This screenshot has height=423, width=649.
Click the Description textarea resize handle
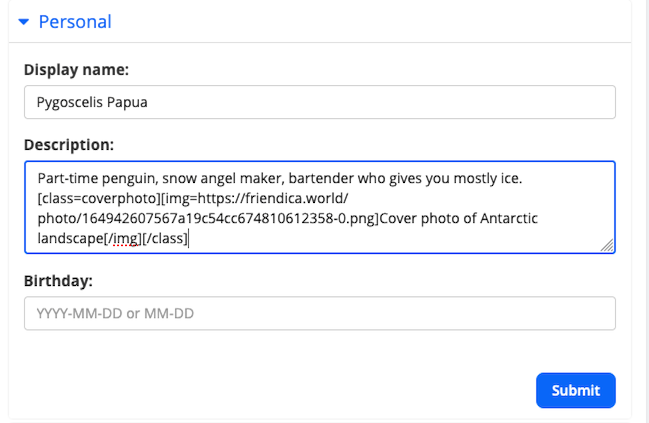click(x=607, y=245)
